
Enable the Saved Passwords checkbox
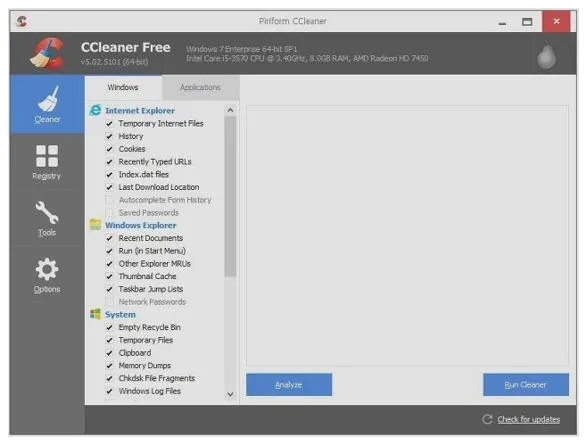click(x=109, y=213)
